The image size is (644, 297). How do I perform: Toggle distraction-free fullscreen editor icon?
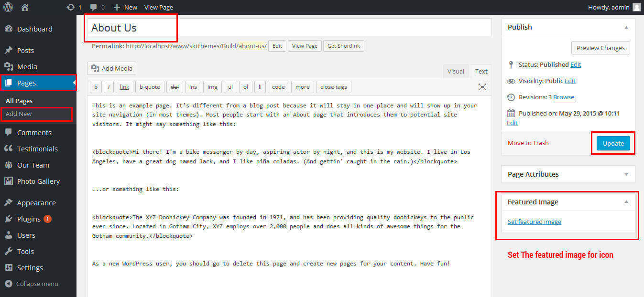[482, 87]
